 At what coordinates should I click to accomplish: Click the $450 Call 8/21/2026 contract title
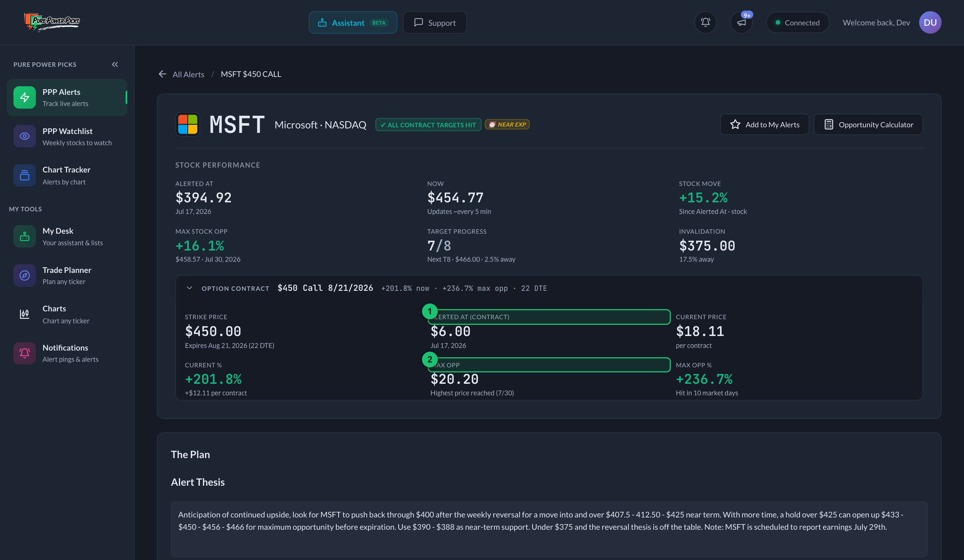325,288
